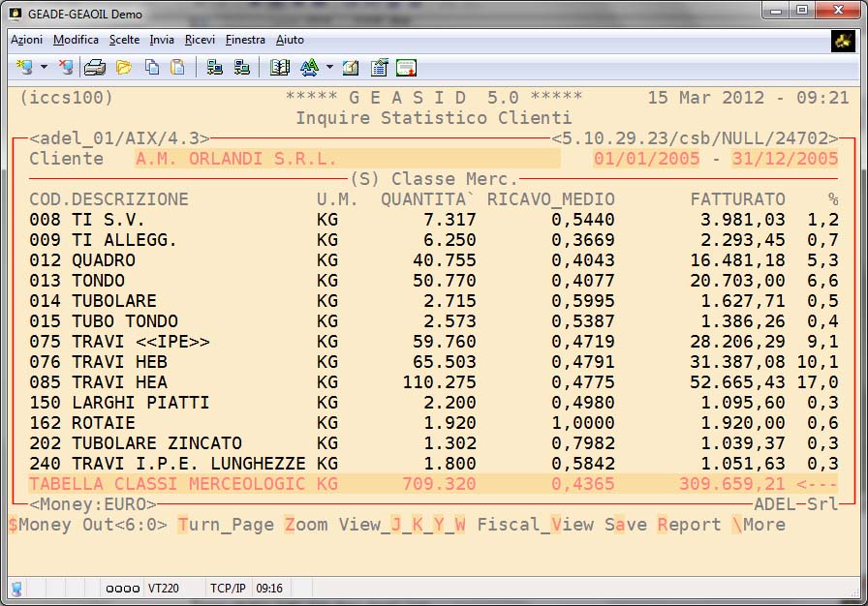The width and height of the screenshot is (868, 606).
Task: Click the Report command in bottom bar
Action: [x=689, y=525]
